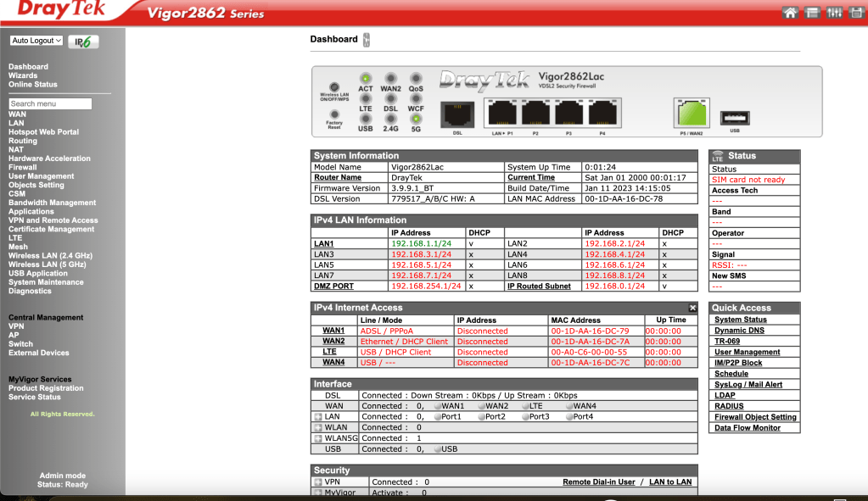Click the Current Time link

click(x=531, y=177)
